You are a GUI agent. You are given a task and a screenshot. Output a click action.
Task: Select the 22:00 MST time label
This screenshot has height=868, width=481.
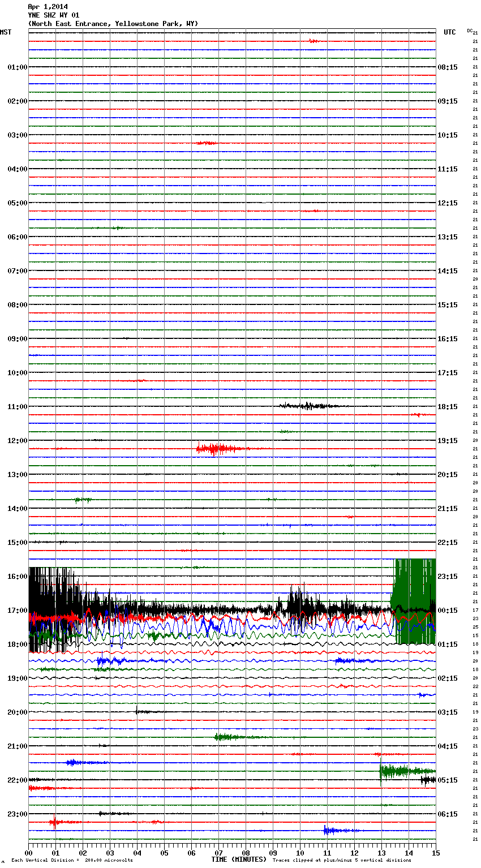click(18, 780)
